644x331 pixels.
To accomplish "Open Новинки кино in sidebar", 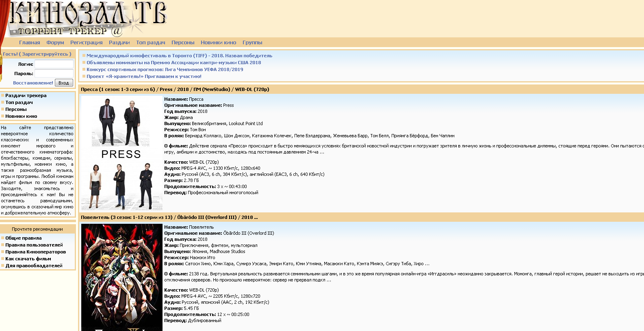I will (x=21, y=116).
